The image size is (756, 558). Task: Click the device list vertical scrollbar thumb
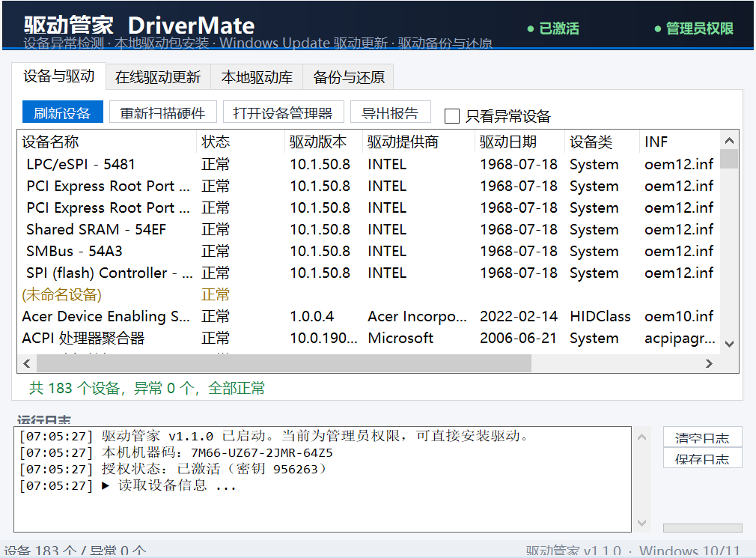click(729, 159)
